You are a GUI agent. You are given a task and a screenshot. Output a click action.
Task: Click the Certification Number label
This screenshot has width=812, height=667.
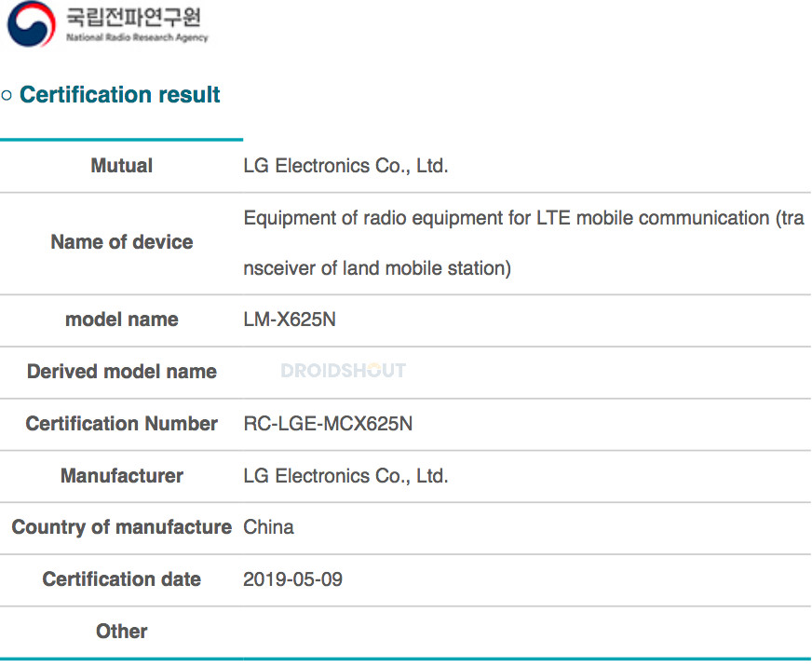pyautogui.click(x=122, y=424)
